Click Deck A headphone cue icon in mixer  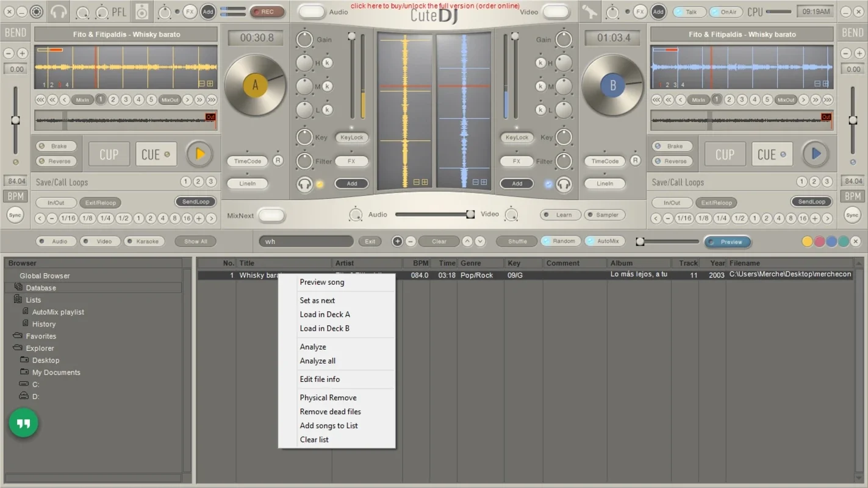click(x=304, y=184)
